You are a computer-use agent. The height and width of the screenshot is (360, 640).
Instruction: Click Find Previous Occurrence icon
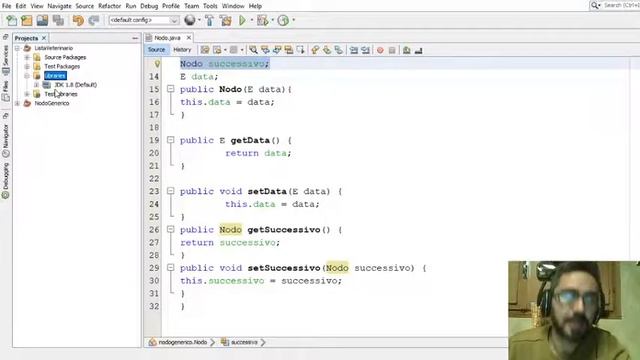coord(265,50)
